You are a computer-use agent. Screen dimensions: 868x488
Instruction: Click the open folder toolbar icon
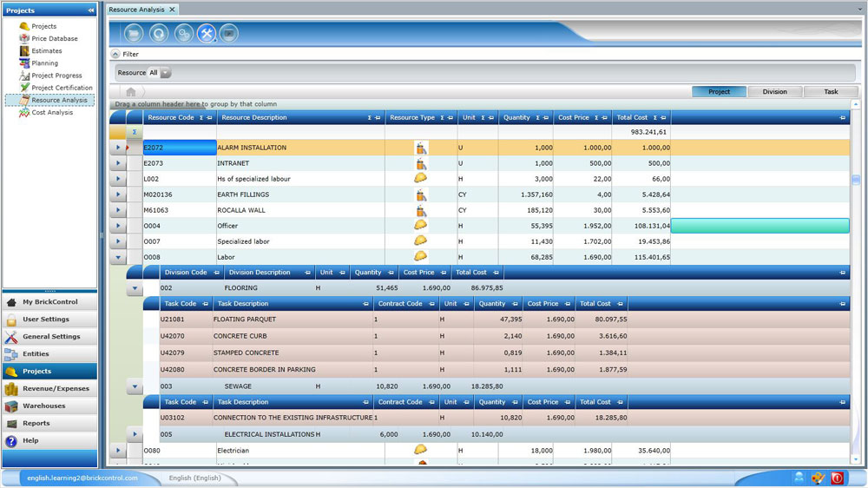134,34
